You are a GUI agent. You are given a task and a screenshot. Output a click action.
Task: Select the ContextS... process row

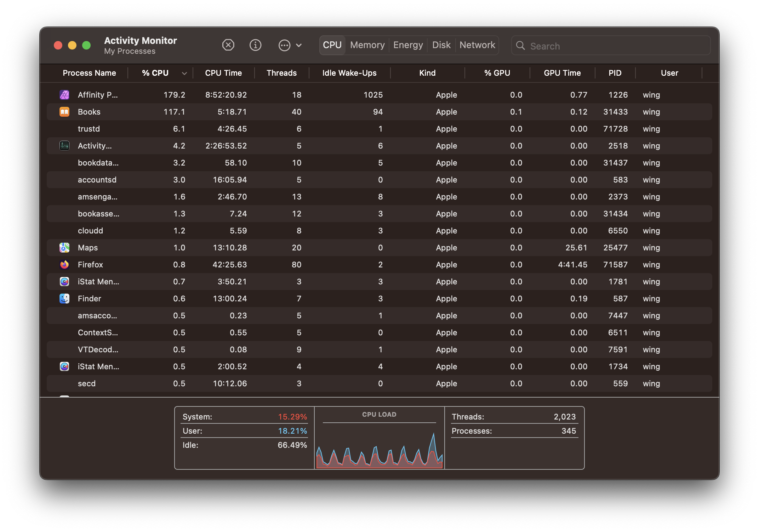379,332
